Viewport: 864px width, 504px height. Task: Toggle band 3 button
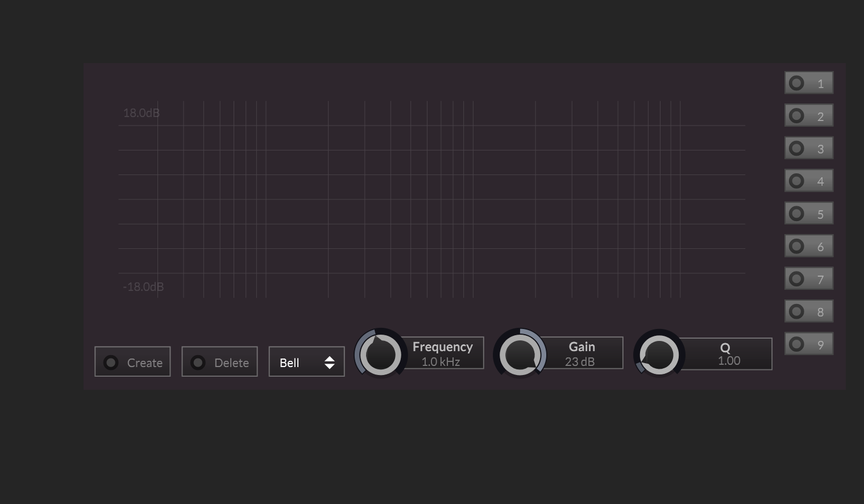tap(809, 148)
